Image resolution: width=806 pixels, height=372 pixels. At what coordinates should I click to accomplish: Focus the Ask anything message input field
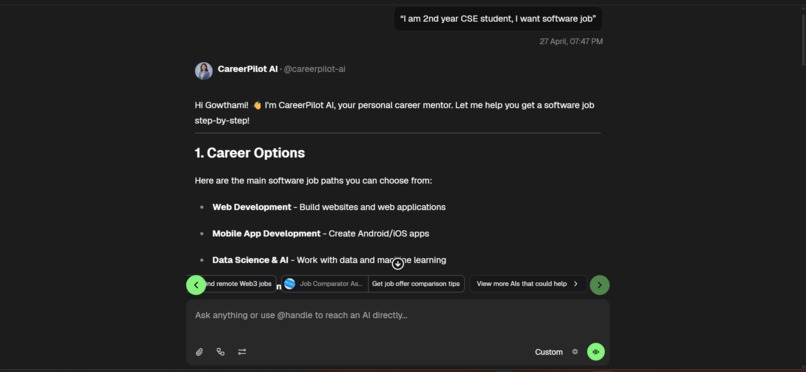pos(397,315)
